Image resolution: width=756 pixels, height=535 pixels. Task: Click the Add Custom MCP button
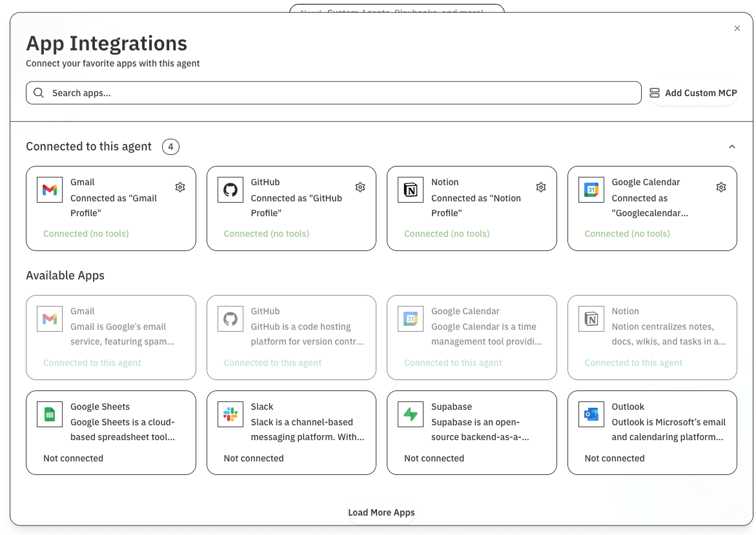pos(693,93)
